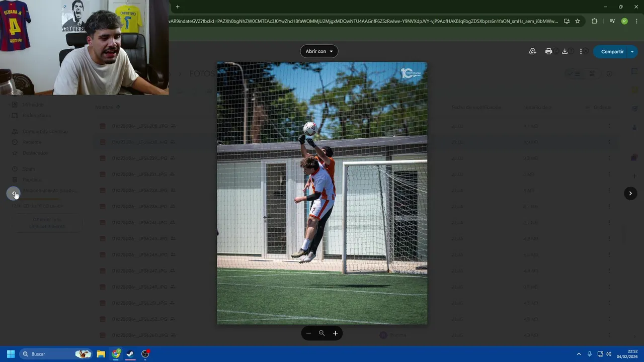Image resolution: width=644 pixels, height=362 pixels.
Task: Open media controls icon in Chrome toolbar
Action: pos(612,21)
